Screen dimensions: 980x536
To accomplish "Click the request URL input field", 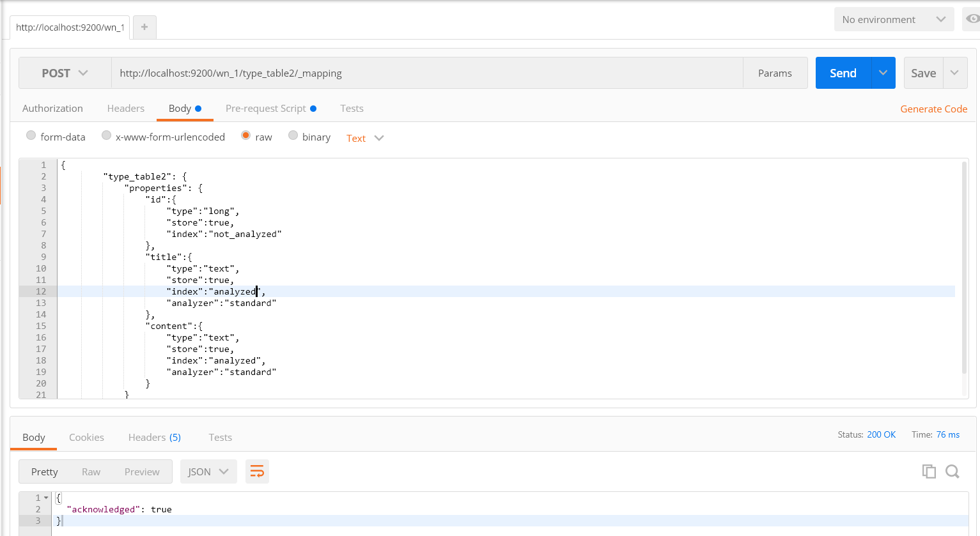I will click(x=427, y=73).
